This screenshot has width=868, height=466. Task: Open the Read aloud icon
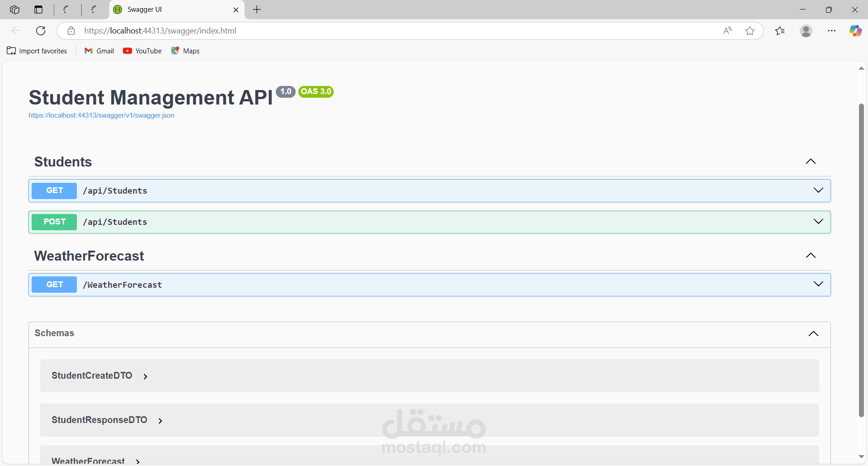(727, 31)
